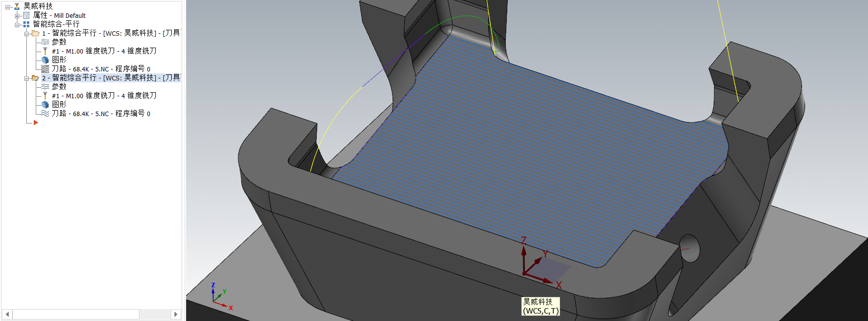Collapse the 昊威科技 root node
868x321 pixels.
point(7,7)
